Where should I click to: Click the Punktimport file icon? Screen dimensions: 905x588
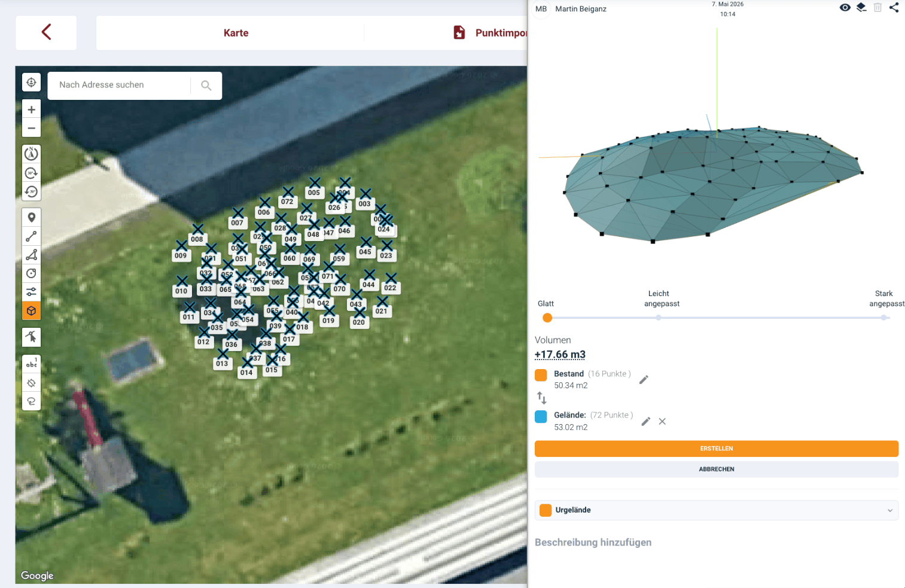pos(459,33)
